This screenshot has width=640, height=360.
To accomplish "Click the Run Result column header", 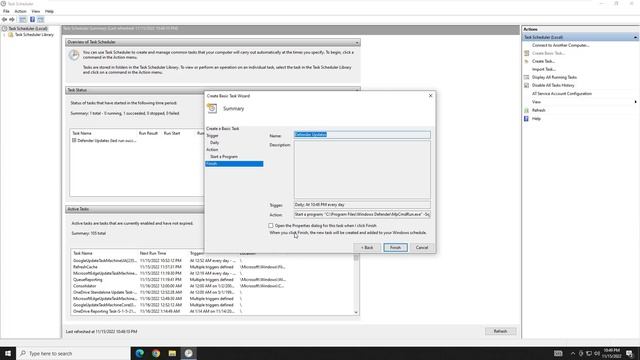I will [x=148, y=133].
